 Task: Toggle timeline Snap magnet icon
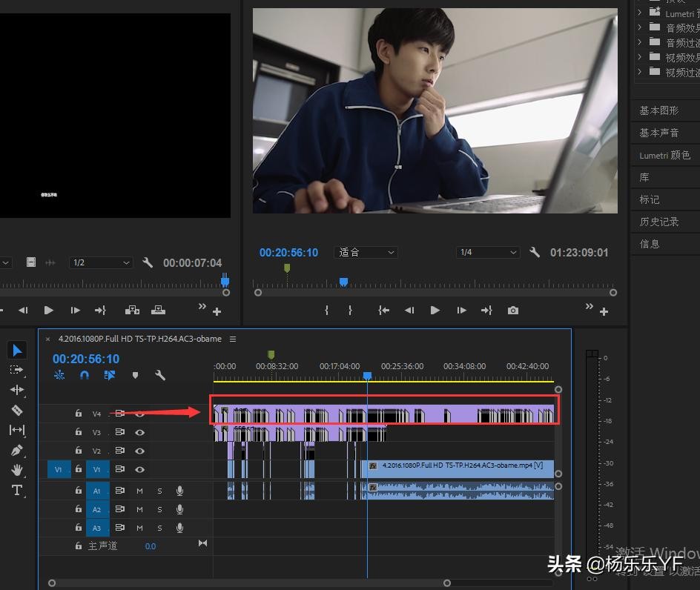[85, 376]
